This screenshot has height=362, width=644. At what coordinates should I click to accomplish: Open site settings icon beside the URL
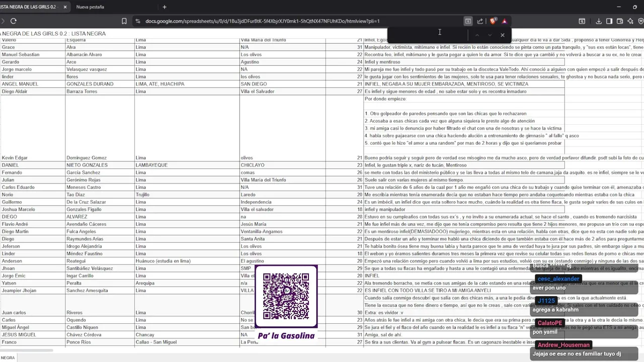(137, 21)
